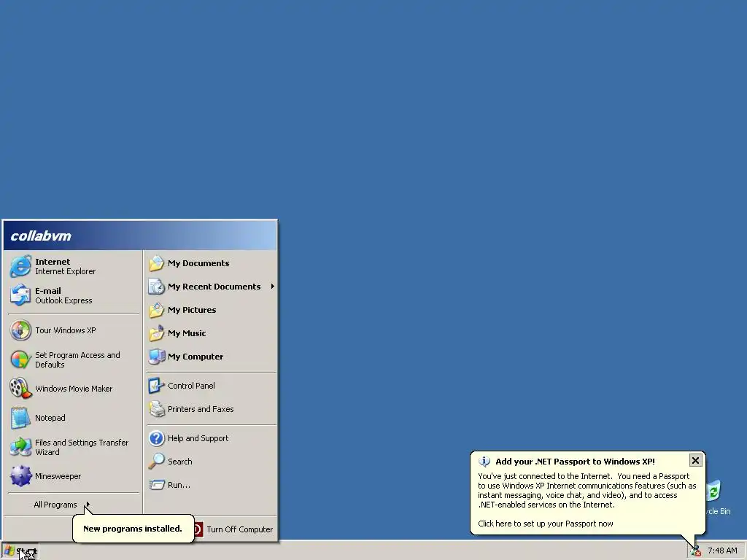Open Set Program Access and Defaults icon
747x560 pixels.
[20, 359]
